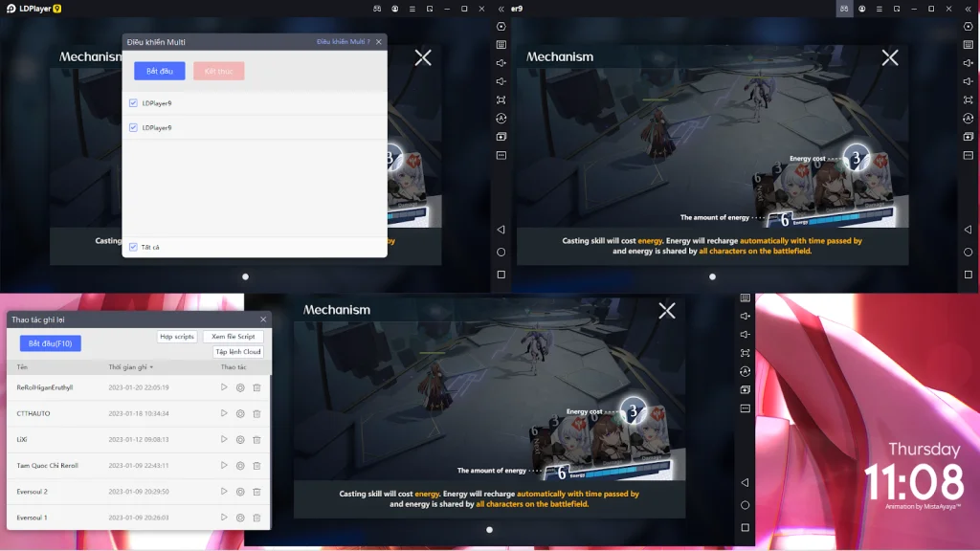Click the blue Bắt đầu button in Multi control
Viewport: 980px width, 551px height.
160,71
